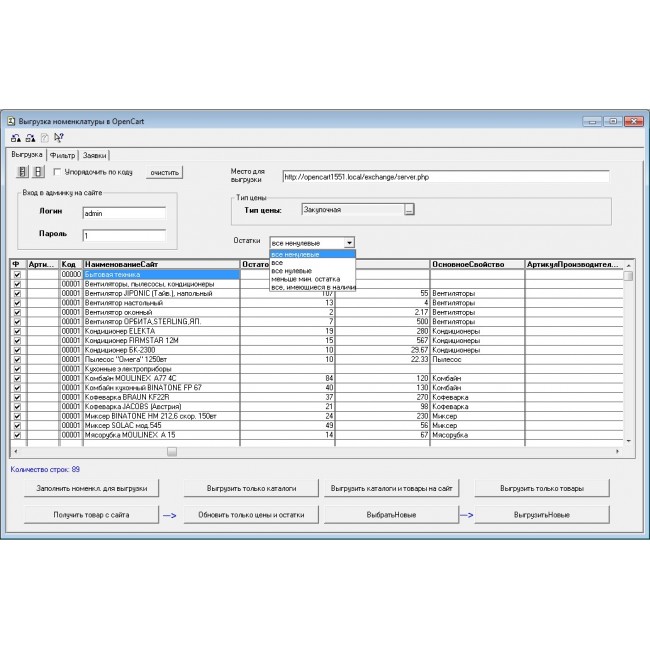Open the Заявки tab
The image size is (650, 650).
(95, 155)
